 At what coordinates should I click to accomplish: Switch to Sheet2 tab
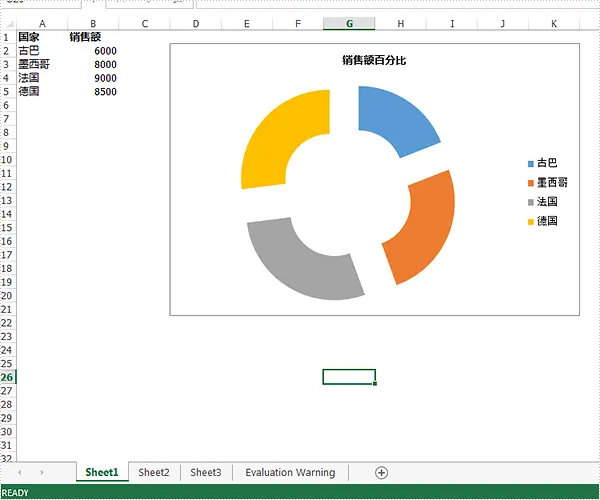point(154,472)
